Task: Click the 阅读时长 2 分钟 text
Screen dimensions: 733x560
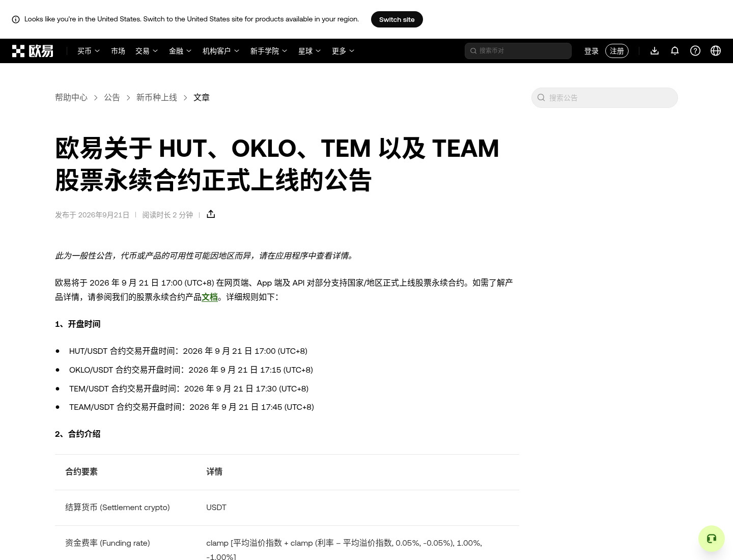Action: click(x=167, y=215)
